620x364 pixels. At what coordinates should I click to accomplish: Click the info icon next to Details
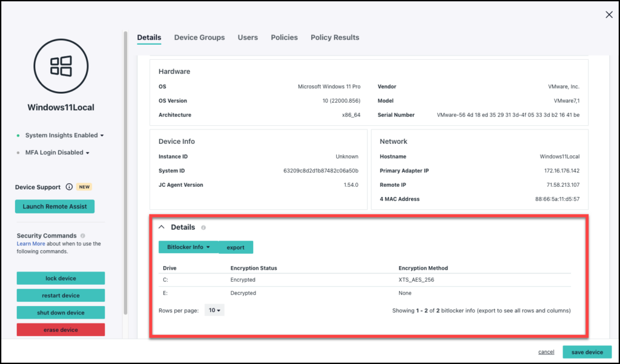[203, 227]
